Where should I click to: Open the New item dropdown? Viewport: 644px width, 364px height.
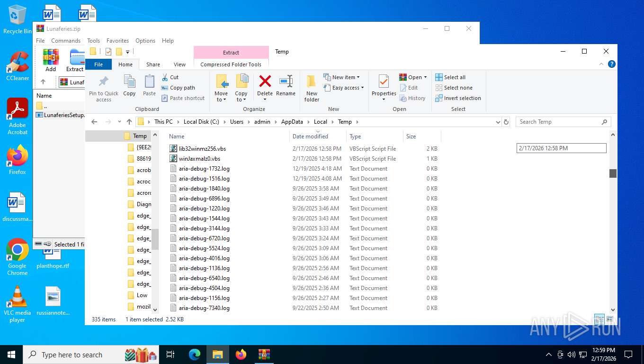342,77
